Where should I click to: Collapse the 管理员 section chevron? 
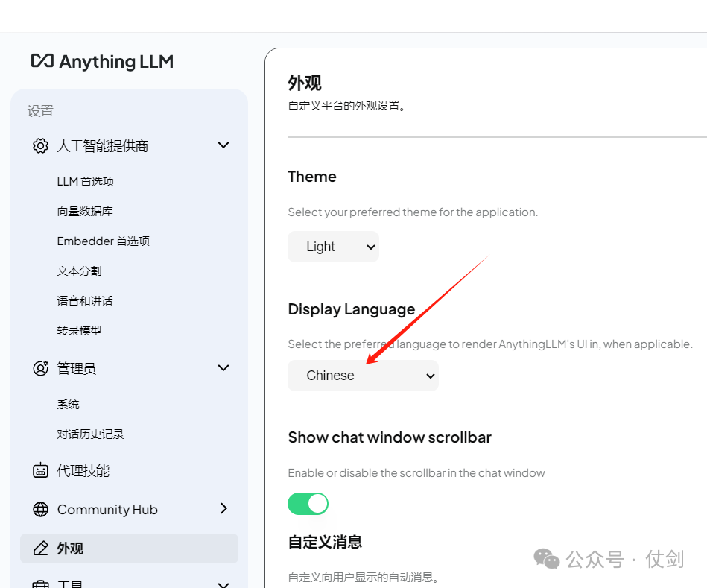tap(223, 368)
